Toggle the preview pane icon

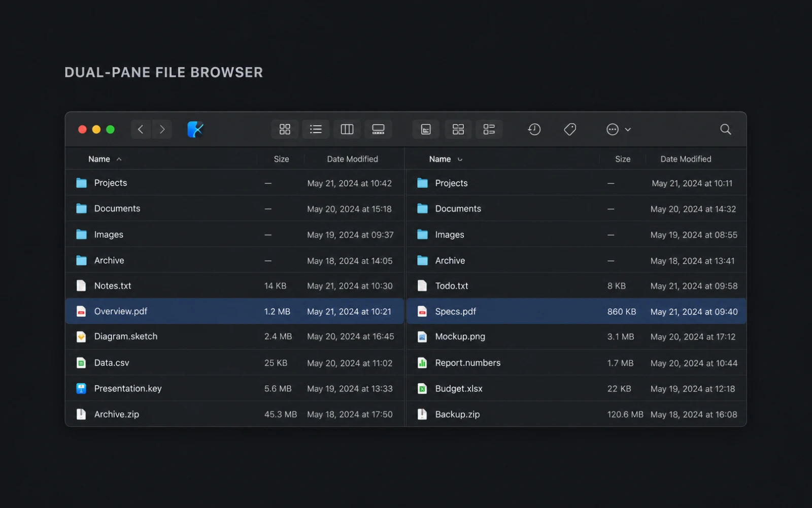426,130
